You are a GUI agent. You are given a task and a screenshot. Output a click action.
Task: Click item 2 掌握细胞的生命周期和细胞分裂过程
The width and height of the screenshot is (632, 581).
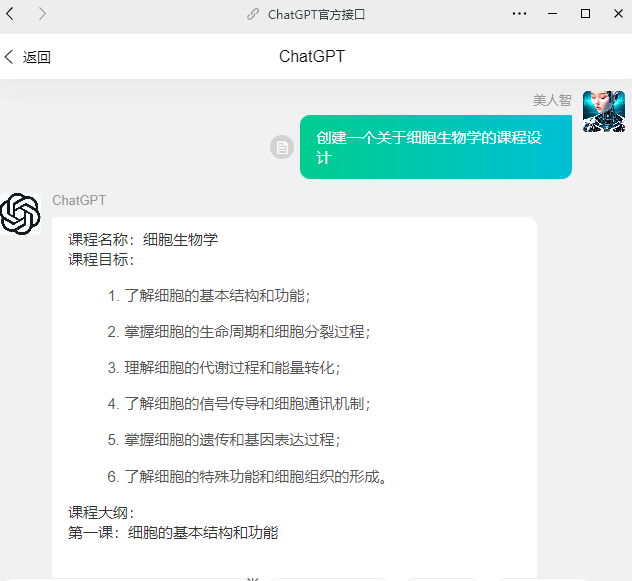pos(239,332)
